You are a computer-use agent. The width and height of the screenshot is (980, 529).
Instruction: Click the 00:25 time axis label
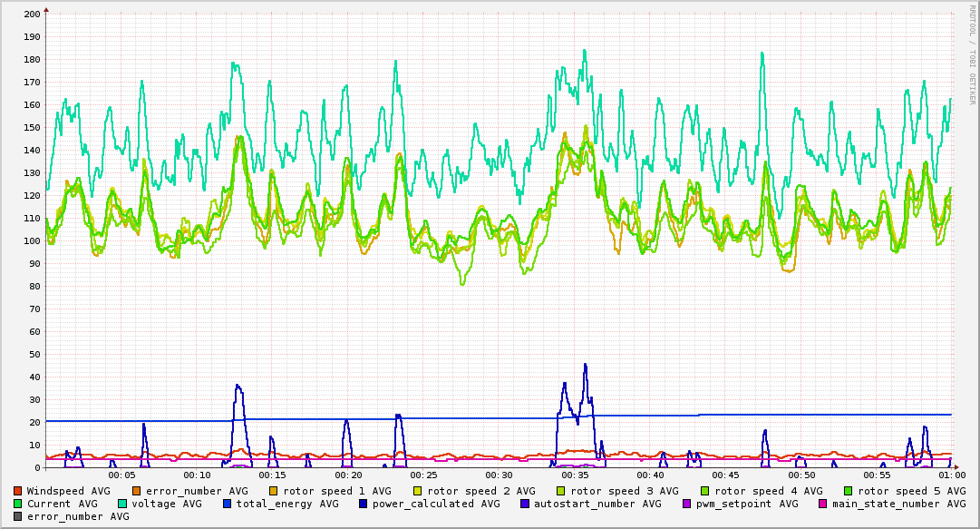click(x=423, y=475)
